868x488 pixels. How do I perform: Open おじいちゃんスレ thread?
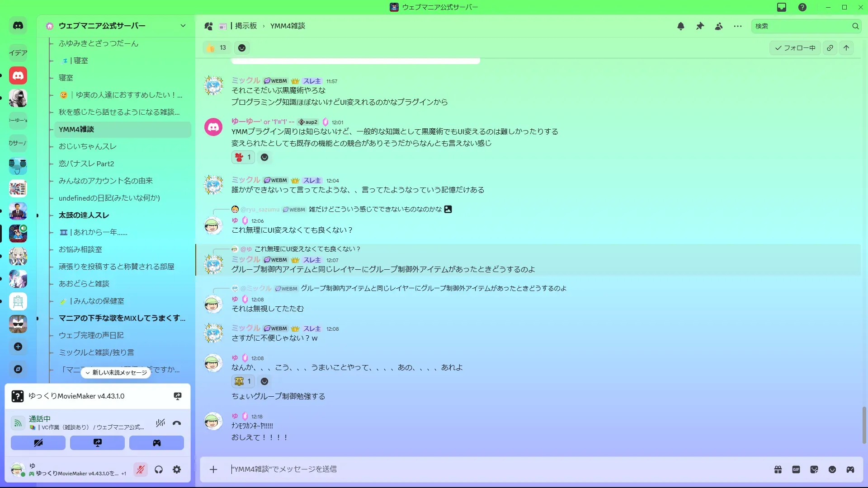coord(88,146)
